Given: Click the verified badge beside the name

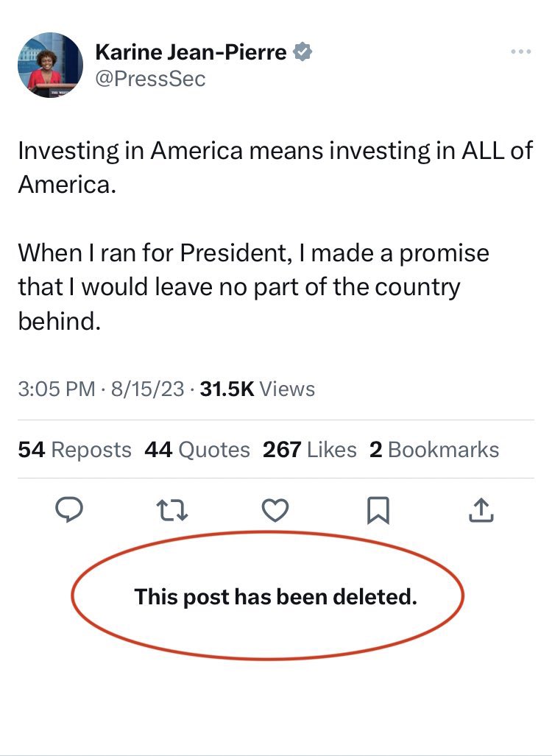Looking at the screenshot, I should [x=302, y=52].
